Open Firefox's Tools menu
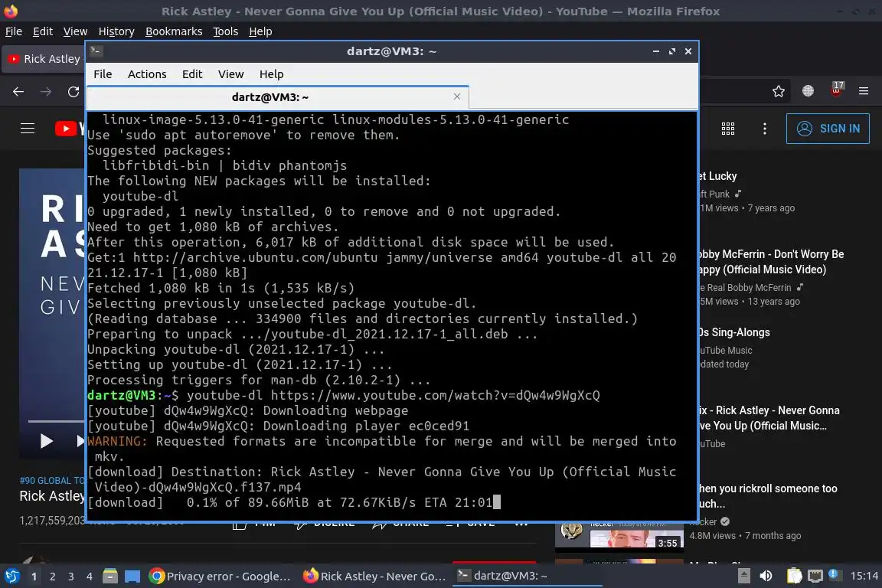Image resolution: width=882 pixels, height=588 pixels. (226, 31)
